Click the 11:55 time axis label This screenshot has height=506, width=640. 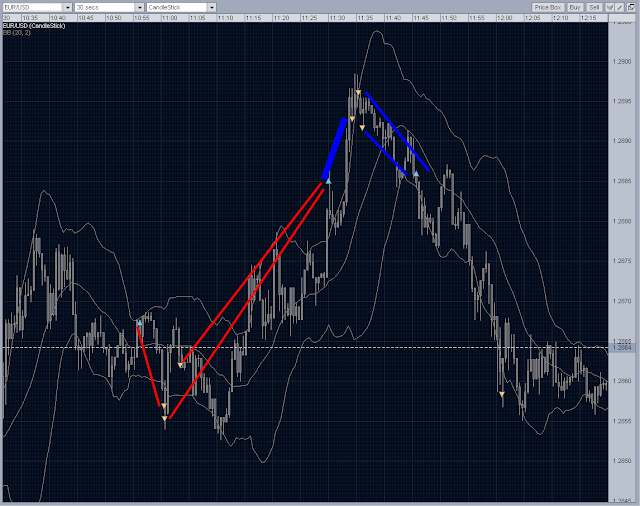477,18
